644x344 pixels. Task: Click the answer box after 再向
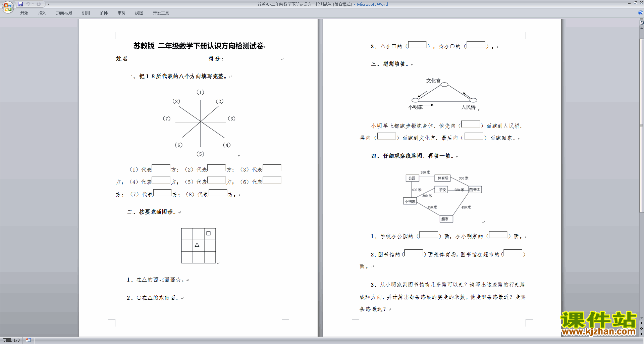(386, 136)
